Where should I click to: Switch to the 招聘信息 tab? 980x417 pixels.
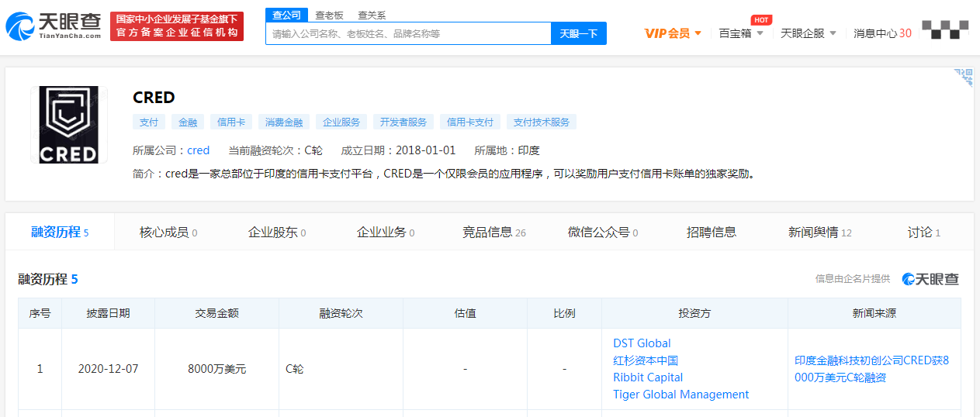(x=712, y=232)
